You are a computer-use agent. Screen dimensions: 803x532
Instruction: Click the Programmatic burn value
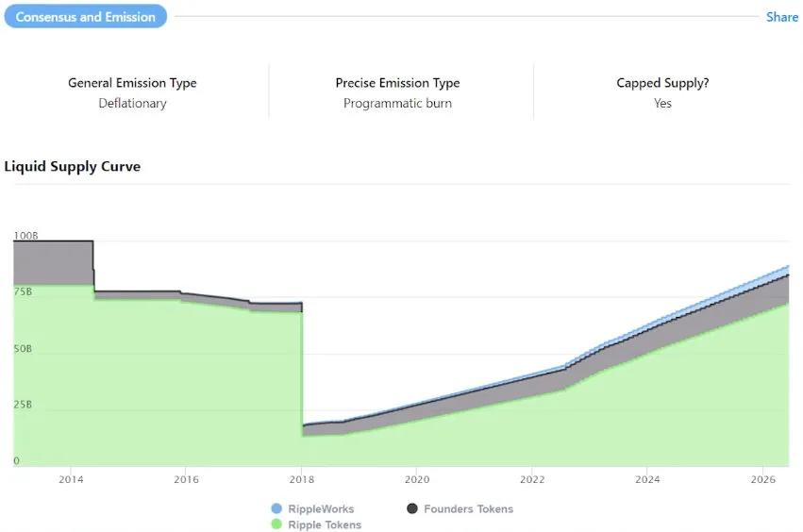coord(397,104)
